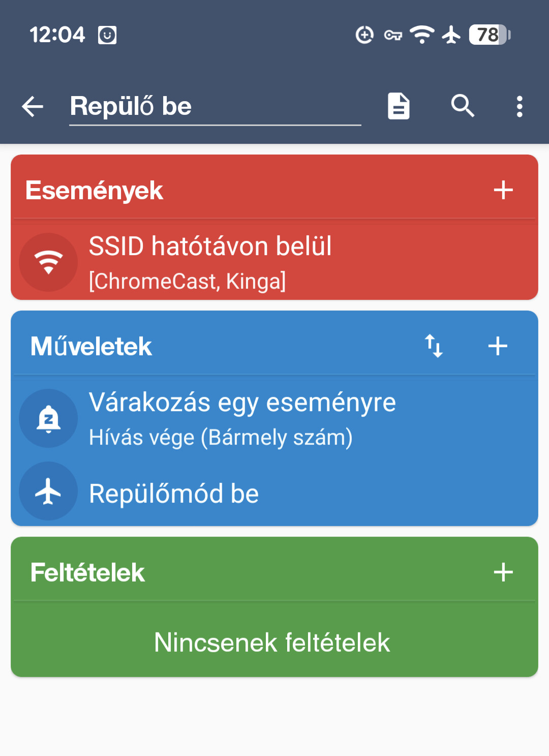Screen dimensions: 549x756
Task: Select the "Várakozás egy eseményre" action text
Action: point(242,403)
